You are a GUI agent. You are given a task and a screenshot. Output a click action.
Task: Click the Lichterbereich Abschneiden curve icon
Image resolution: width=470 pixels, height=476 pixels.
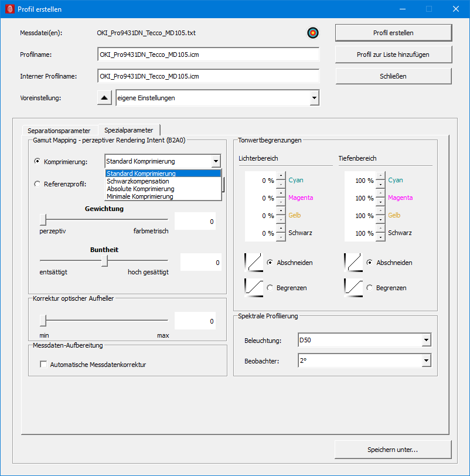coord(253,262)
